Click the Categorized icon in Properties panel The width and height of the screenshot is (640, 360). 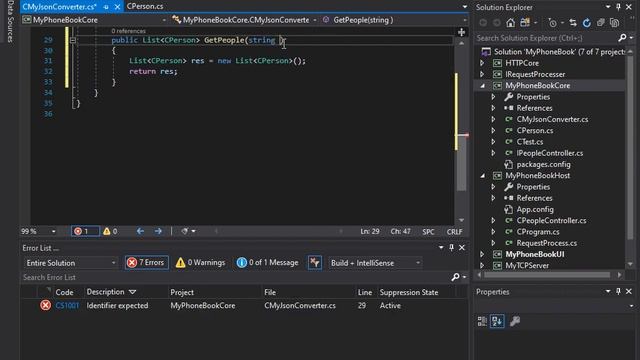coord(482,321)
